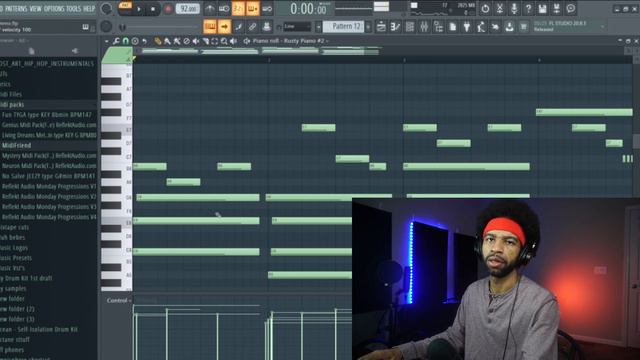Screen dimensions: 640x360
Task: Select 'Mystery Midi Pack' in browser
Action: [49, 156]
